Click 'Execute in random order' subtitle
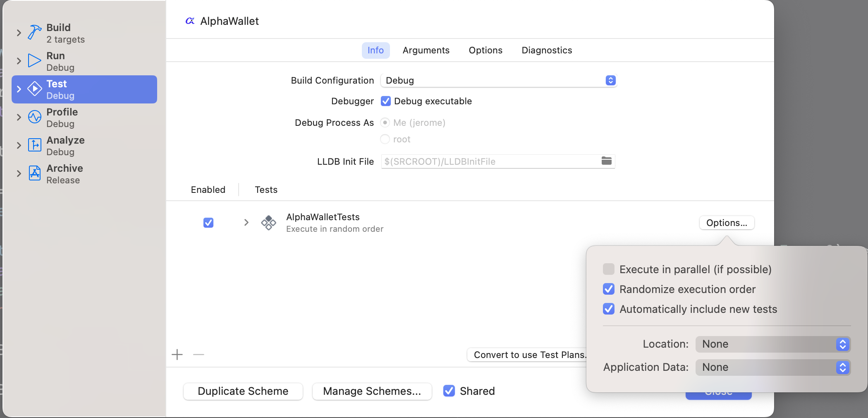Screen dimensions: 868x418 [x=335, y=229]
